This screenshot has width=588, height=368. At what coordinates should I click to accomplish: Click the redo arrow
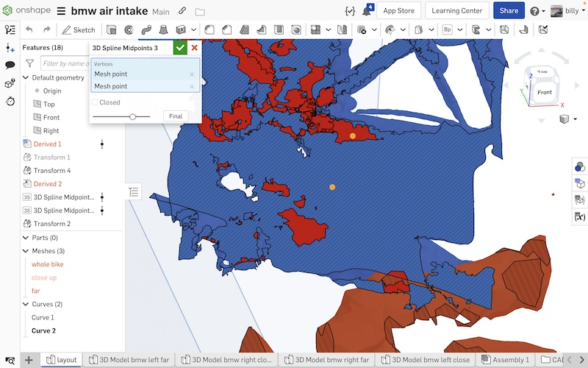46,29
